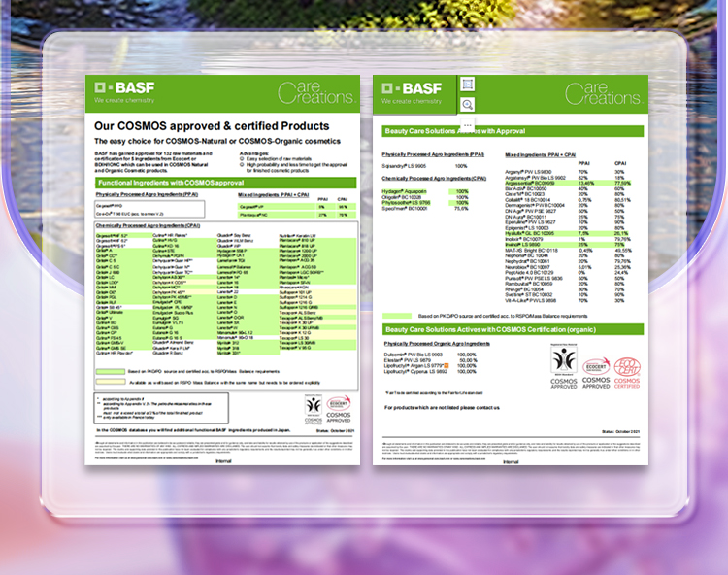Click "For products which are not listed please contact us"
The height and width of the screenshot is (575, 728).
click(442, 408)
